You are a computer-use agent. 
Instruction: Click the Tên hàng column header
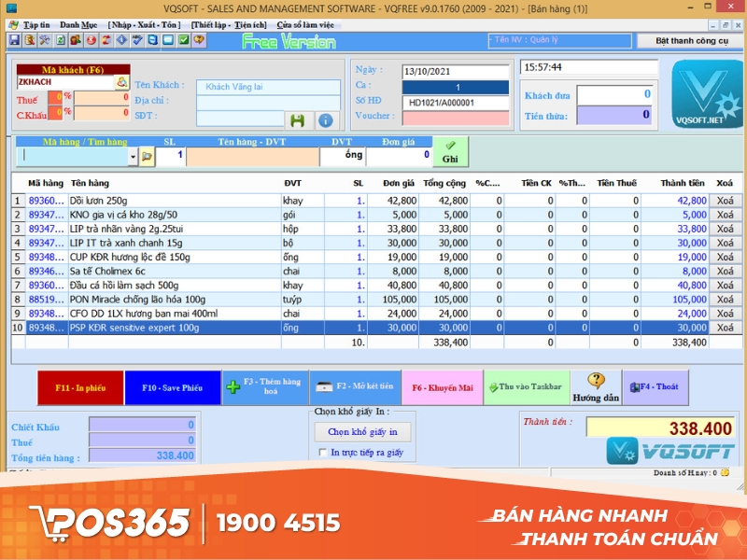90,183
